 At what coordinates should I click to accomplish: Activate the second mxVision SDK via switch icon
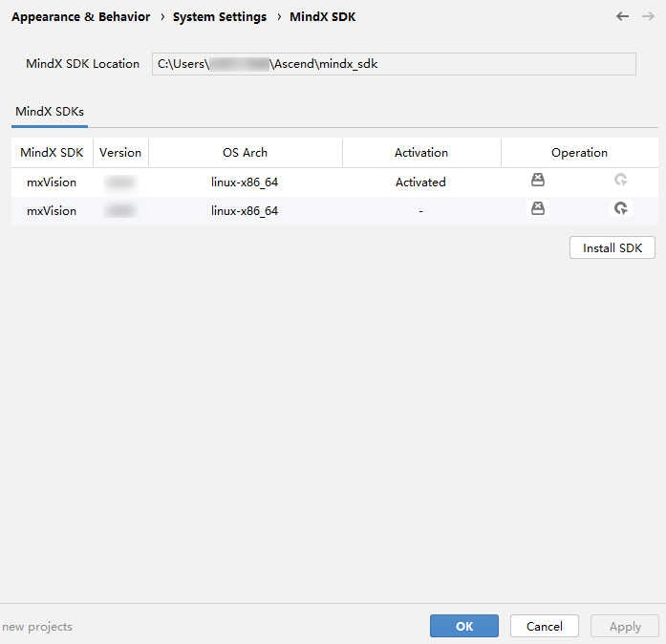pyautogui.click(x=621, y=208)
